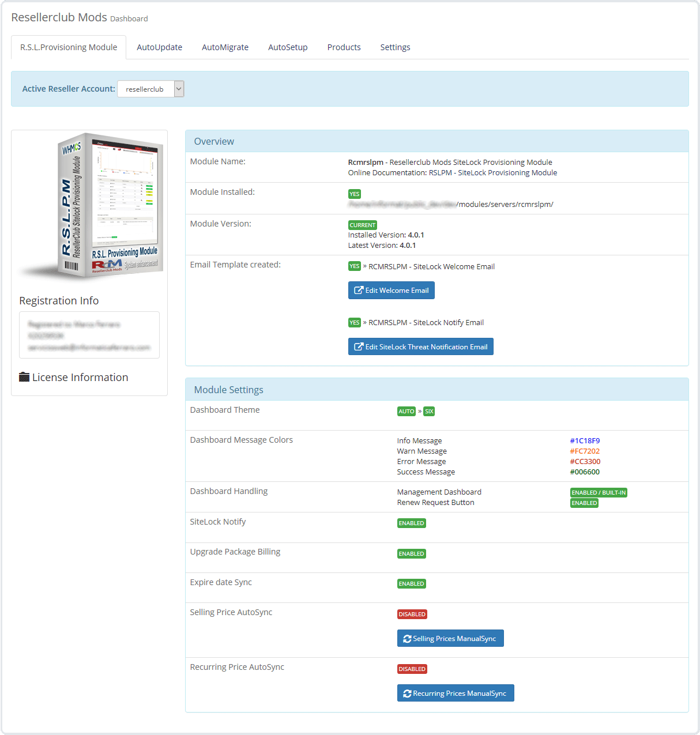Click the Online Documentation RSLPM text
This screenshot has width=700, height=735.
point(453,173)
